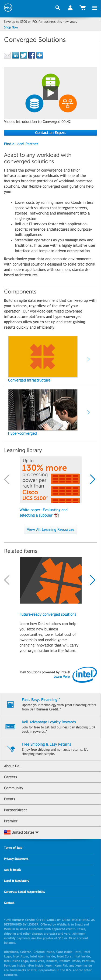Screen dimensions: 101x980
Task: Click View All Learning Resources button
Action: click(x=50, y=529)
